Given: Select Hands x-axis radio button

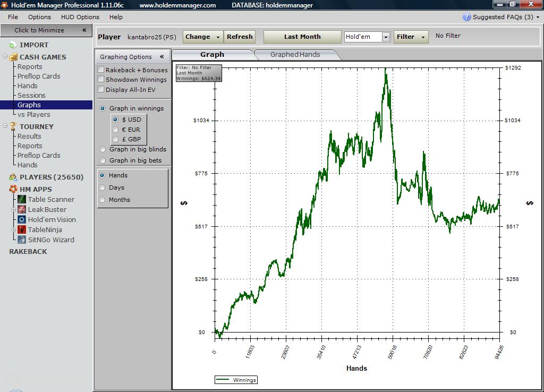Looking at the screenshot, I should click(x=102, y=175).
